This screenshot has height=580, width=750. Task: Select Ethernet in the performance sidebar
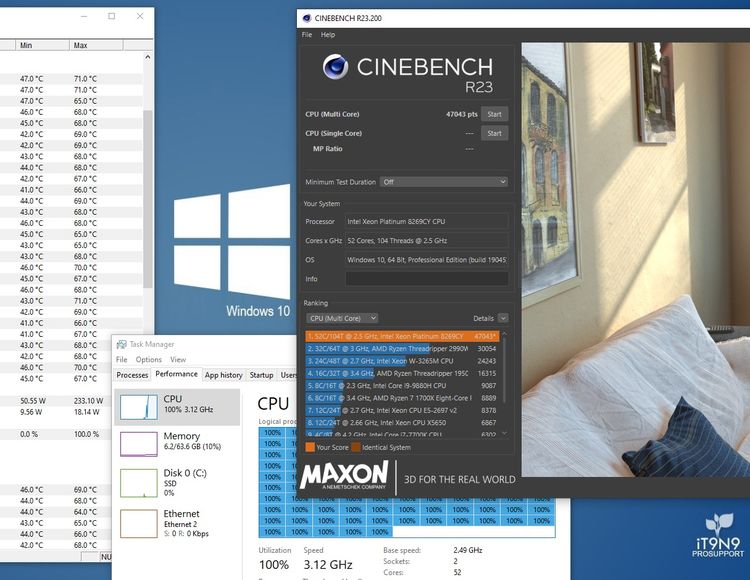(177, 523)
